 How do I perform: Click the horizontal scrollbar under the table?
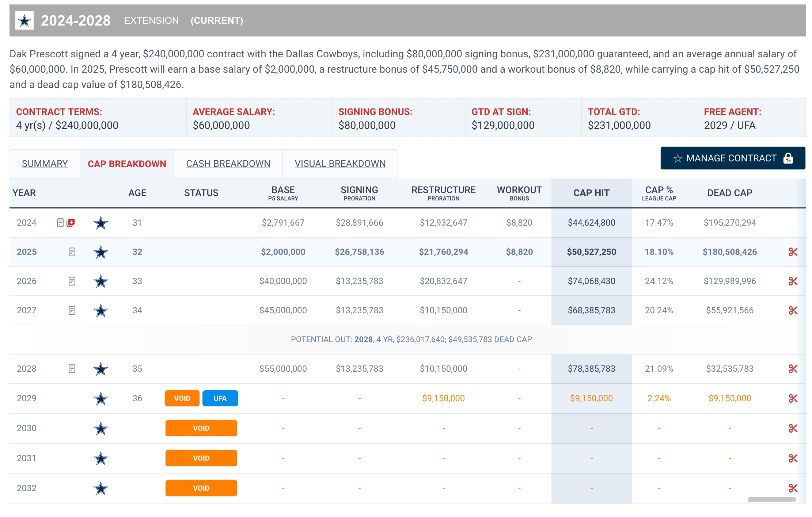(x=771, y=499)
